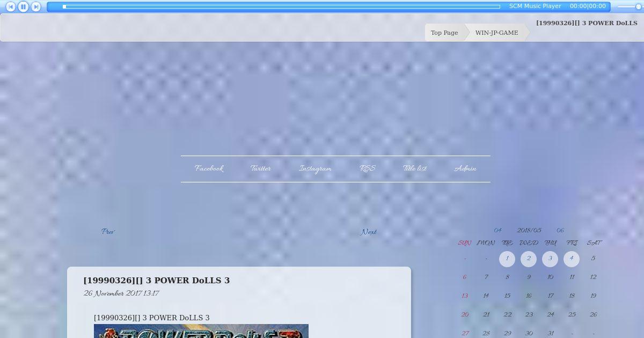Click the SUN column header in calendar

click(465, 243)
